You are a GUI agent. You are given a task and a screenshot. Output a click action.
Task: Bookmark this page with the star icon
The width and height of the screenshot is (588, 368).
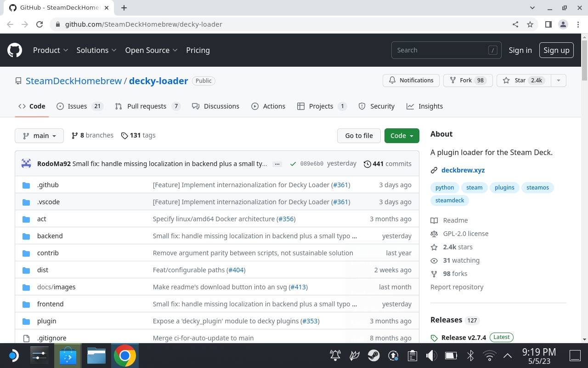coord(530,24)
